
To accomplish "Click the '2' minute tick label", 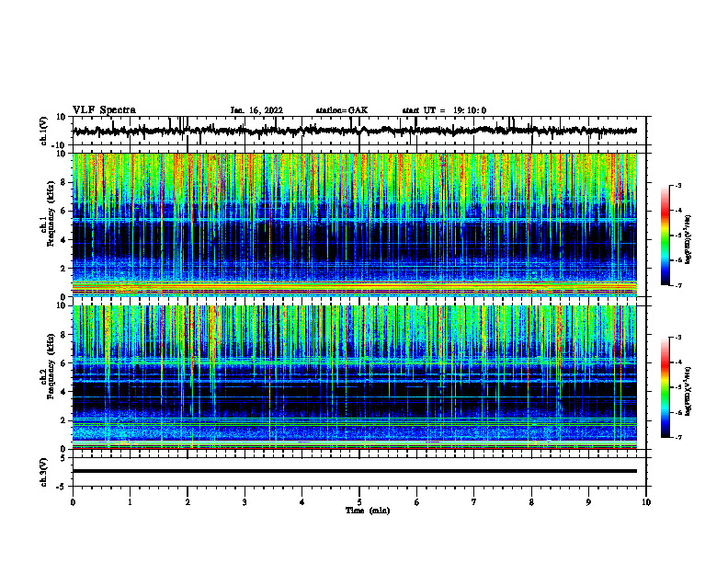I will pos(188,502).
